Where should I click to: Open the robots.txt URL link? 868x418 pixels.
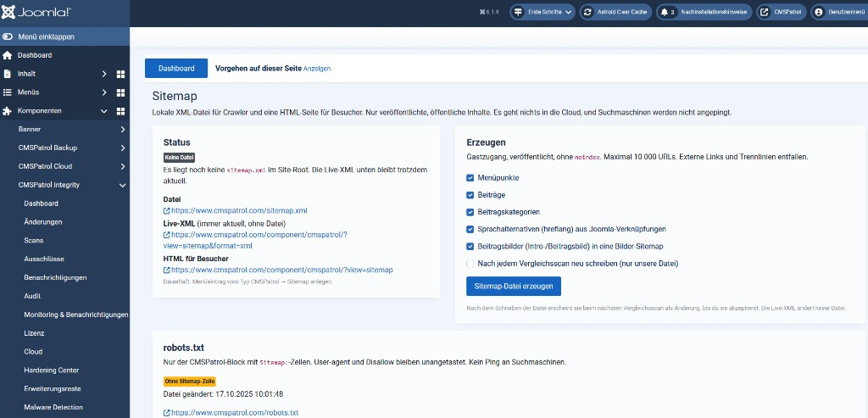(235, 412)
